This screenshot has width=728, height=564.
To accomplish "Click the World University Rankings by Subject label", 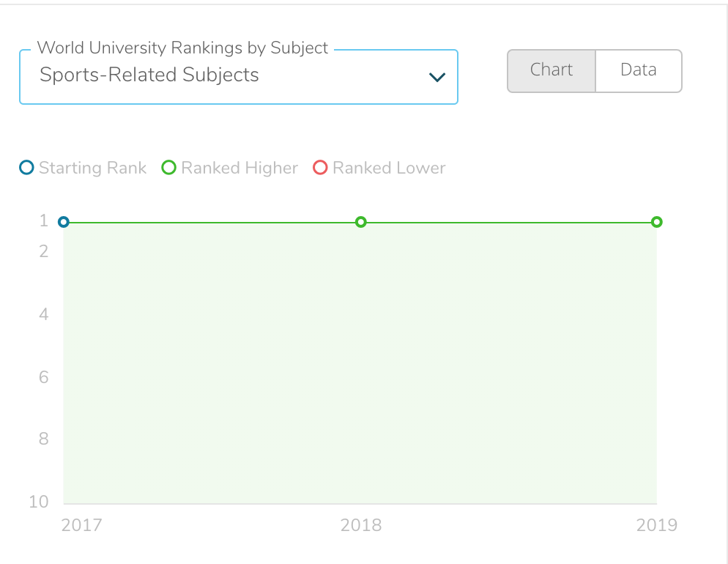I will (182, 48).
